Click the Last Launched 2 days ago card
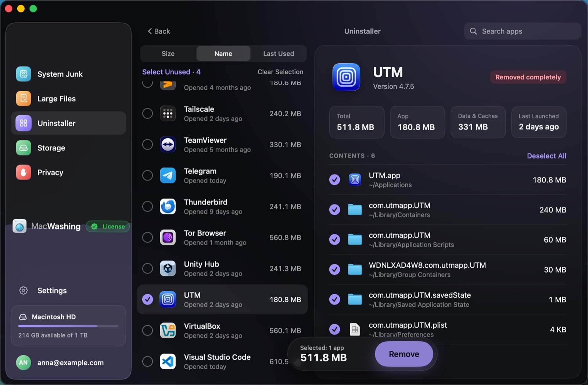This screenshot has height=385, width=588. [539, 122]
